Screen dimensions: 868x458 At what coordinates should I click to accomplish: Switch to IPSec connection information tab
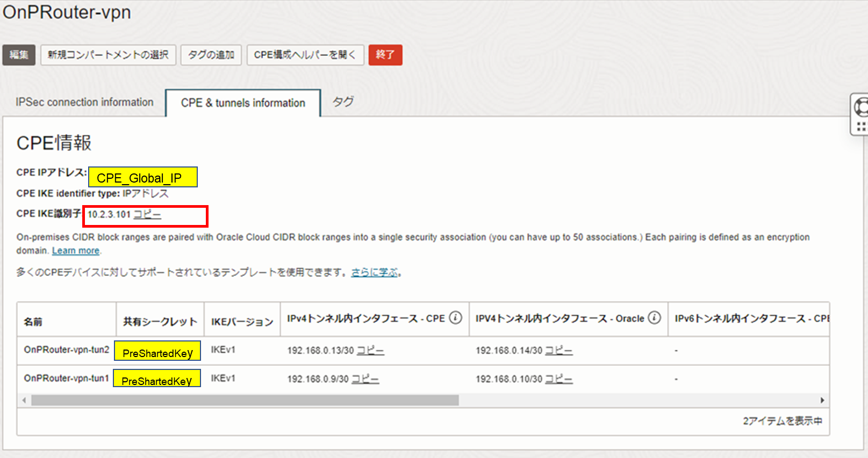click(84, 102)
